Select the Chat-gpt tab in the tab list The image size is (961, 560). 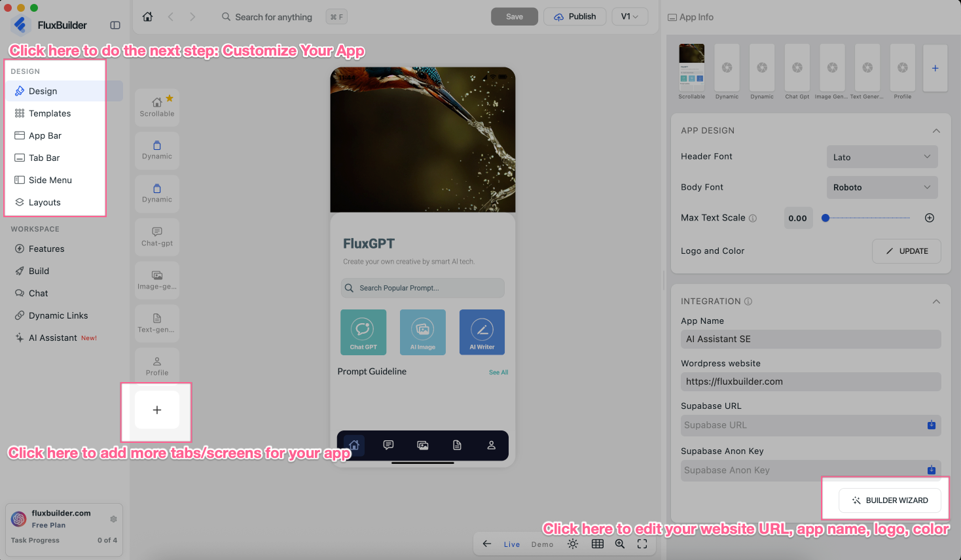(157, 237)
